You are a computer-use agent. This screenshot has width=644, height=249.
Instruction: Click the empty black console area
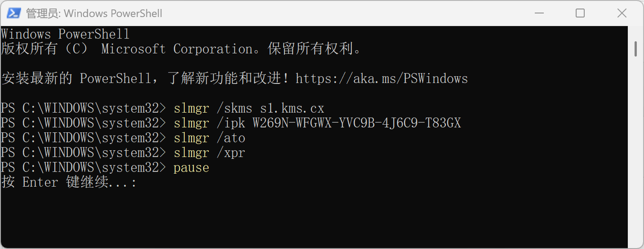coord(322,216)
